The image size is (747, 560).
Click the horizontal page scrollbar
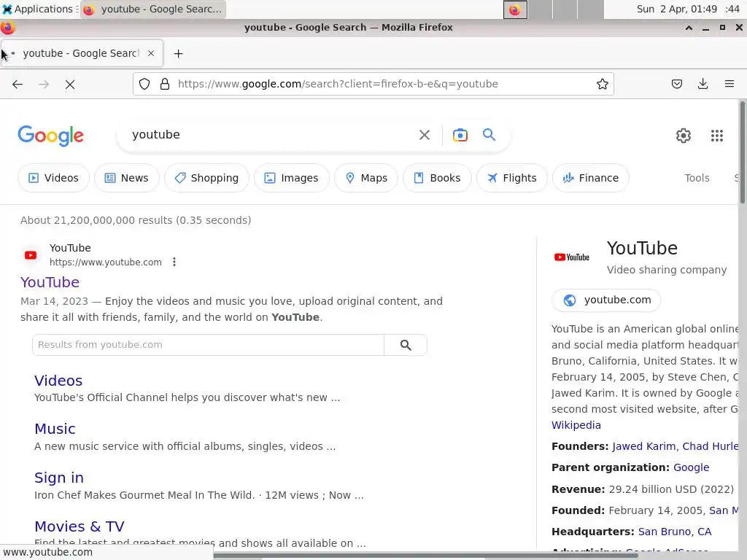pyautogui.click(x=425, y=556)
